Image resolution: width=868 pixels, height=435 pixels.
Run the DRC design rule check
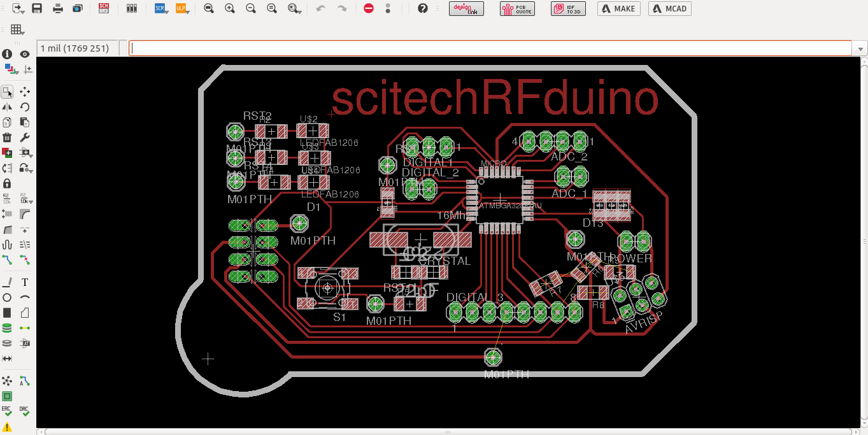point(25,411)
